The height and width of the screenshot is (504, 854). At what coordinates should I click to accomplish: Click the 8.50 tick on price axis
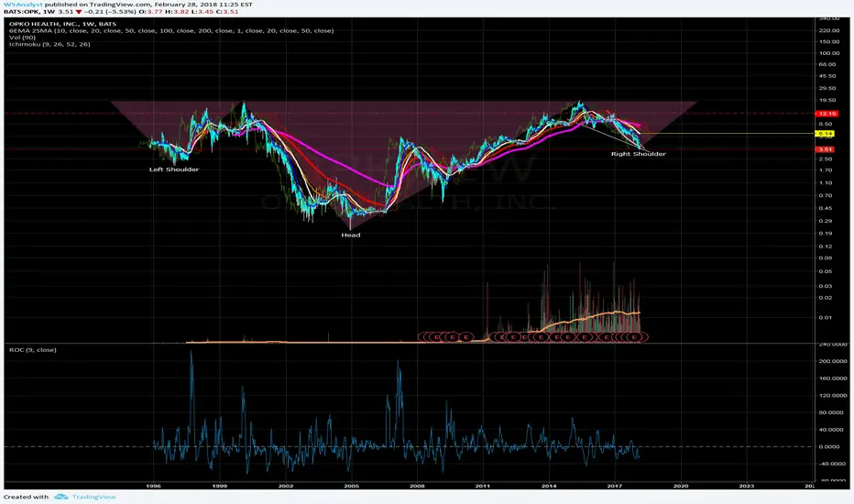pos(826,124)
